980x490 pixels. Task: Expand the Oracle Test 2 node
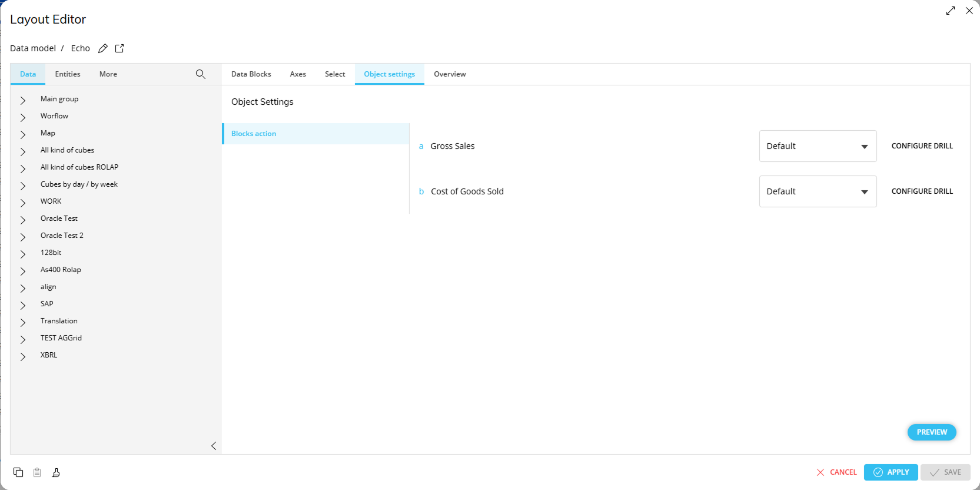(x=23, y=237)
